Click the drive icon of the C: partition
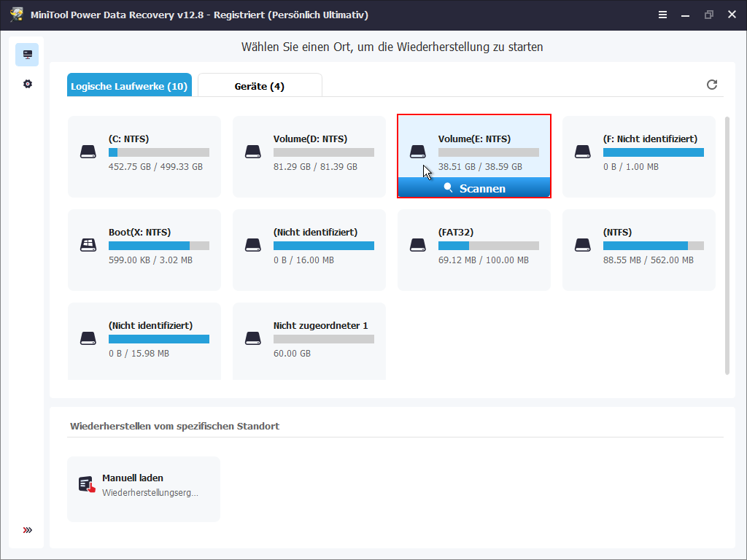The height and width of the screenshot is (560, 747). tap(88, 151)
